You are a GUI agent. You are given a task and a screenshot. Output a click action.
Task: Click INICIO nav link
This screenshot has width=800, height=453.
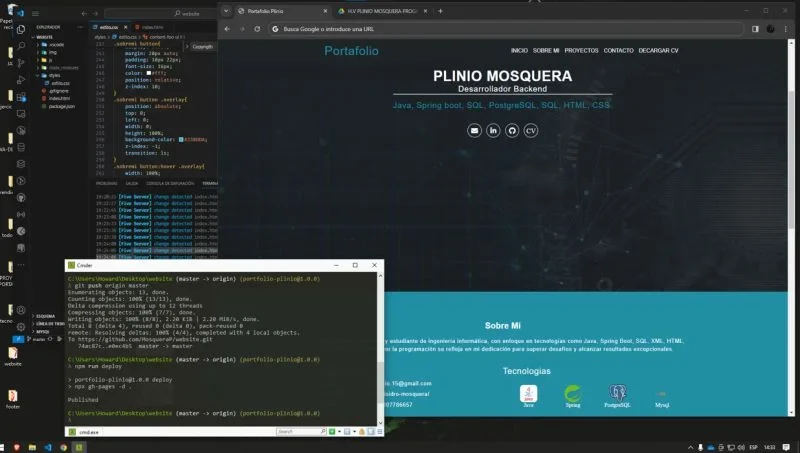point(519,51)
